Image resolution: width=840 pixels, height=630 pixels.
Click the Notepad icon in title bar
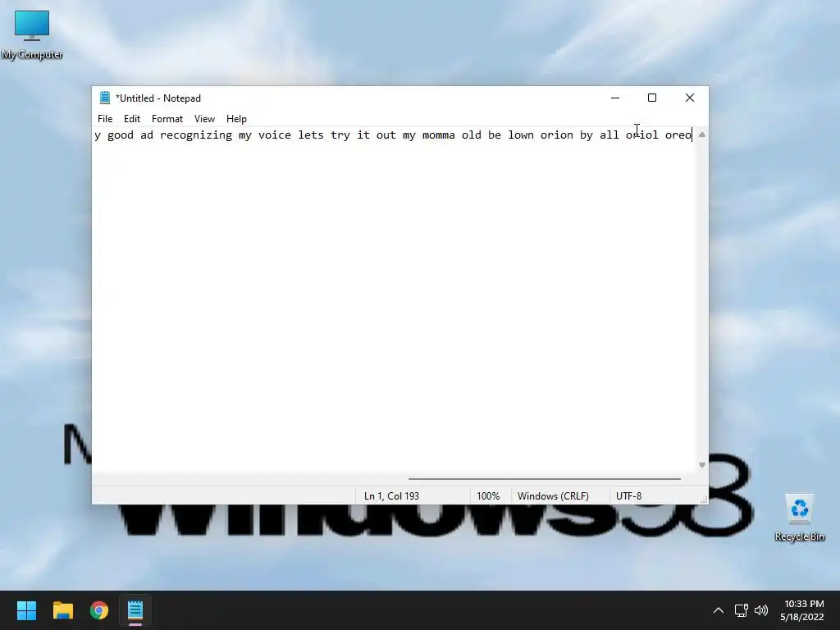point(105,98)
